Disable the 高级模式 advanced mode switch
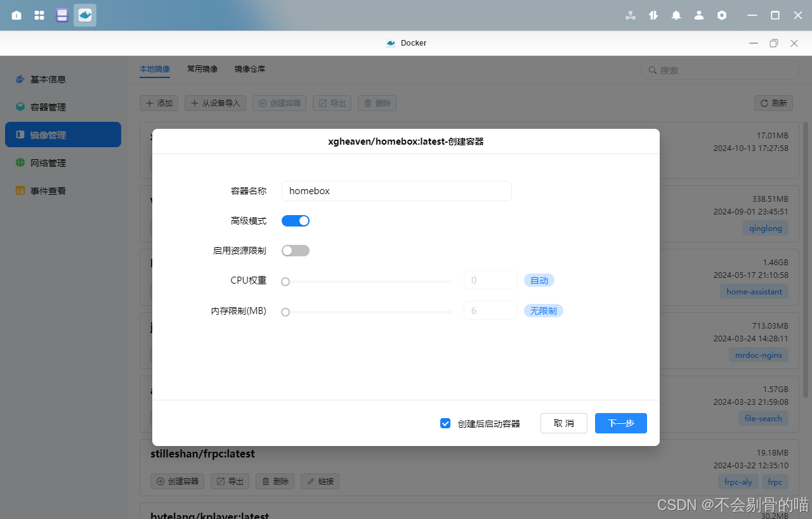Viewport: 812px width, 519px height. point(295,220)
